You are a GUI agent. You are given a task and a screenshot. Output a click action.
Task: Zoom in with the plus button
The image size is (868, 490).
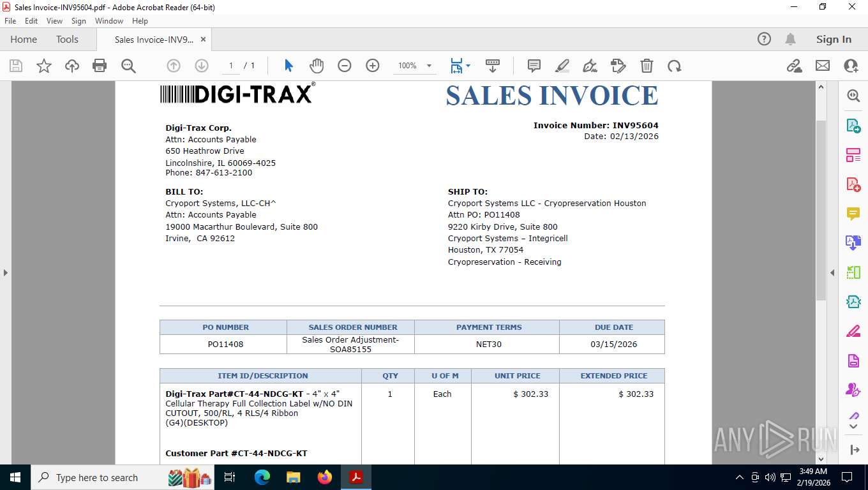click(373, 66)
